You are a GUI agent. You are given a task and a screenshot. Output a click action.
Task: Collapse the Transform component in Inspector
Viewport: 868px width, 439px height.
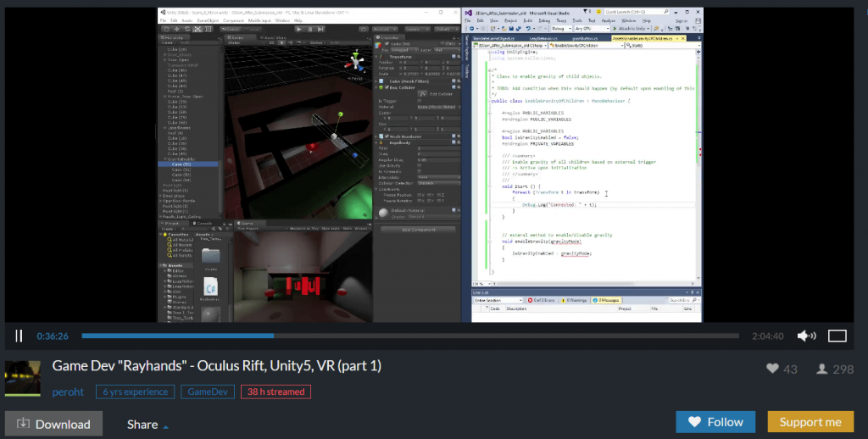[x=376, y=57]
